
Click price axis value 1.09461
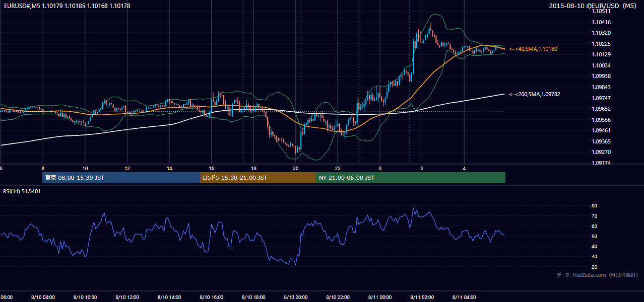[601, 130]
